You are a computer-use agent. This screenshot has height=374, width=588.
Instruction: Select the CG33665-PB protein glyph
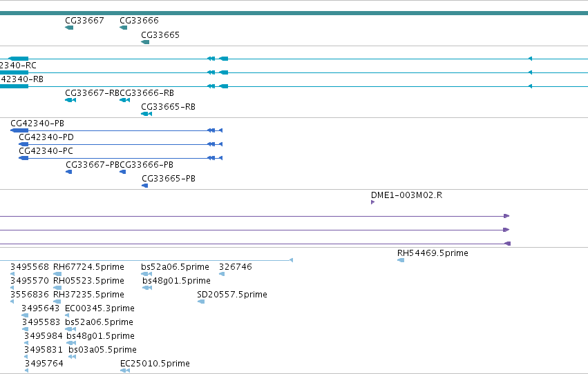(x=144, y=186)
